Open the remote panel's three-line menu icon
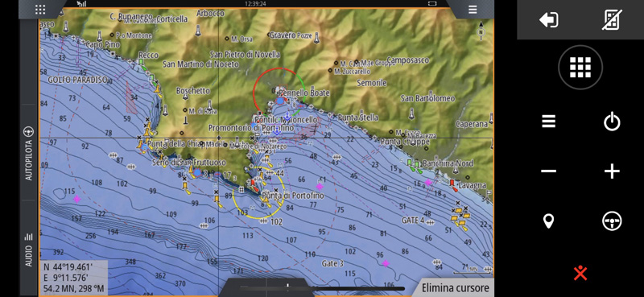The image size is (644, 297). [549, 122]
